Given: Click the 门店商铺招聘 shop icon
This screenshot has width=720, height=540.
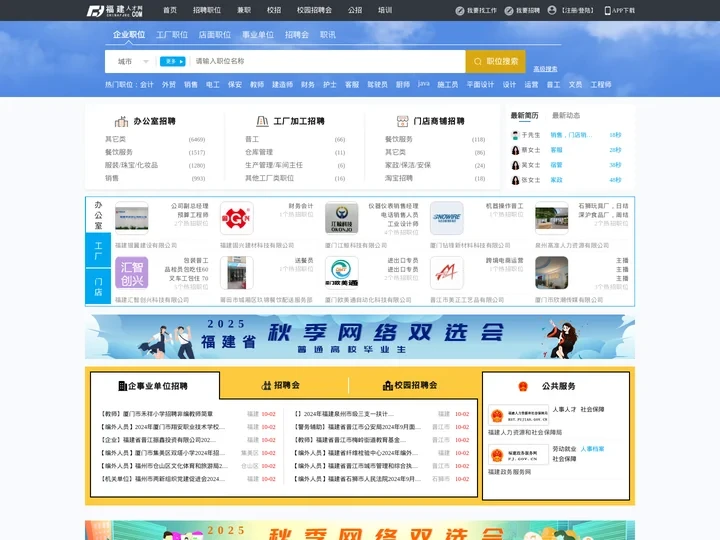Looking at the screenshot, I should [x=402, y=121].
